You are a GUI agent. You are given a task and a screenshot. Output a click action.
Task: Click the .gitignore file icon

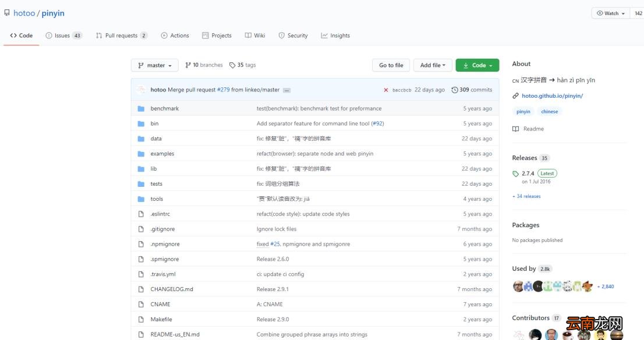point(141,229)
